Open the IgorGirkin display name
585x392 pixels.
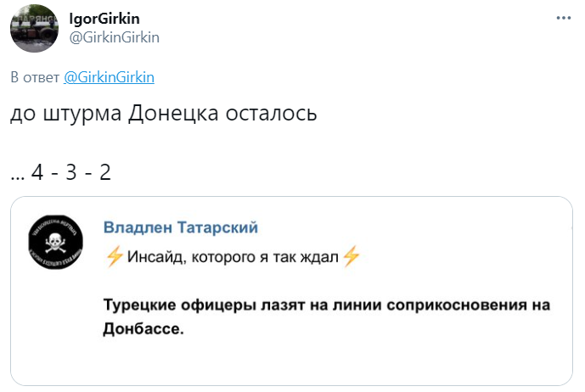tap(104, 19)
